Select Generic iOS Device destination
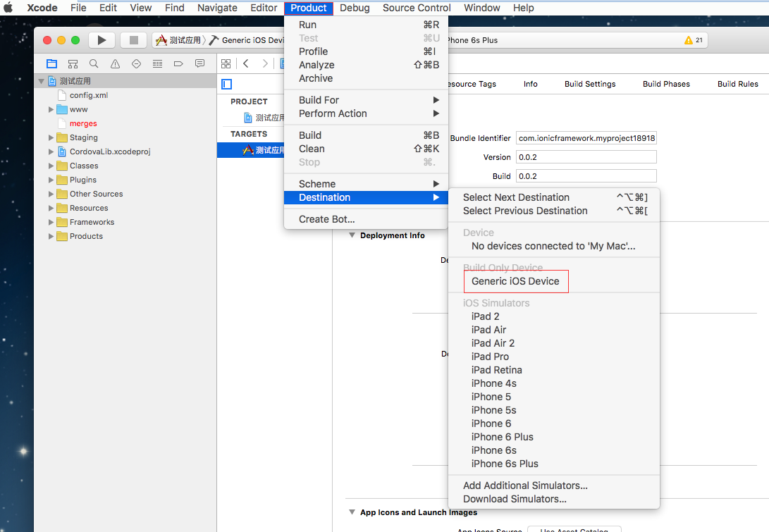This screenshot has height=532, width=769. click(x=554, y=281)
